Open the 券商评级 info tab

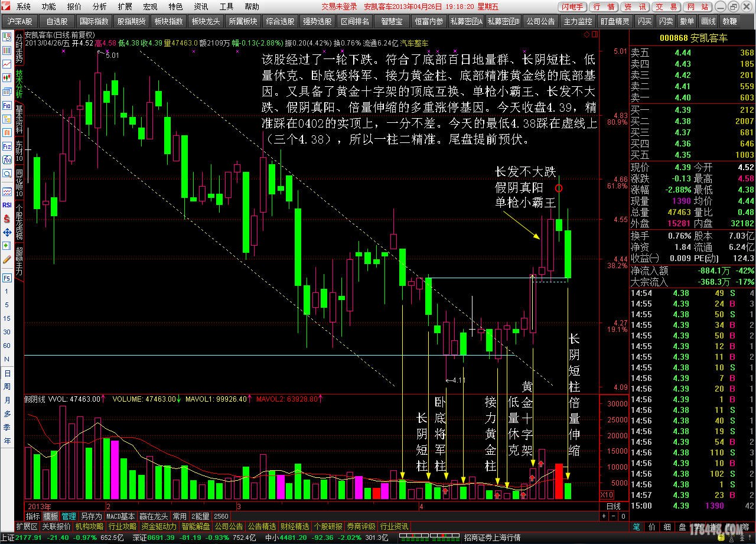point(361,526)
